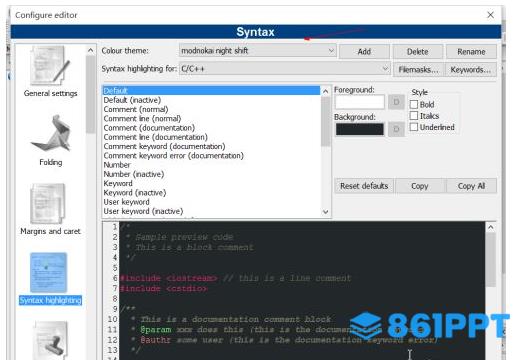Click sidebar scroll-up arrow icon
520x360 pixels.
point(90,50)
